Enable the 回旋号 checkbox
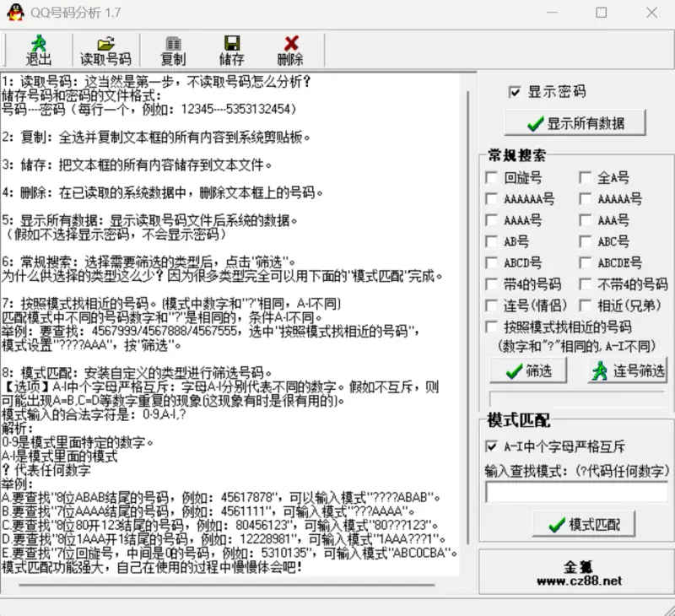 tap(491, 178)
